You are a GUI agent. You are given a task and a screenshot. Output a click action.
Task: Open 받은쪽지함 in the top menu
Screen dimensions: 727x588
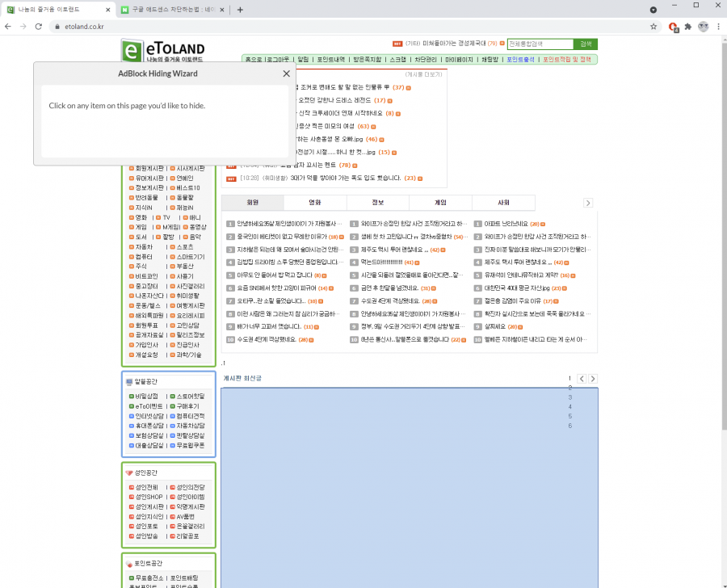tap(368, 59)
